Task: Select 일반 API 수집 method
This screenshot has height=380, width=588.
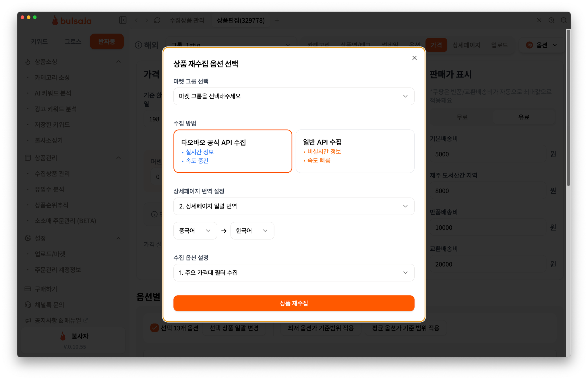Action: pos(355,151)
